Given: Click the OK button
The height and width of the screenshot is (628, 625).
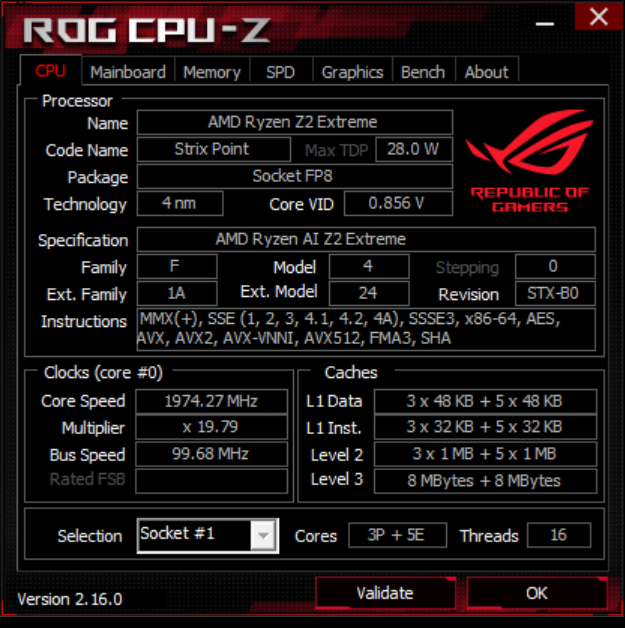Looking at the screenshot, I should pos(537,593).
